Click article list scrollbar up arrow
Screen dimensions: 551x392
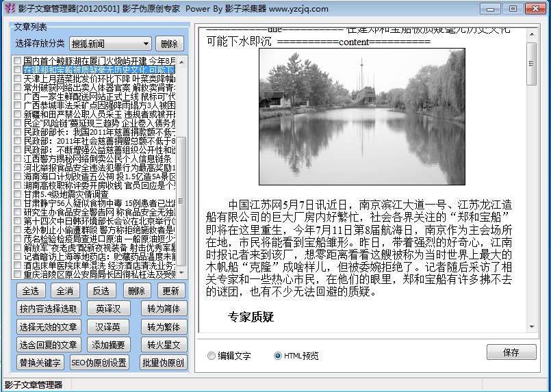click(x=181, y=62)
